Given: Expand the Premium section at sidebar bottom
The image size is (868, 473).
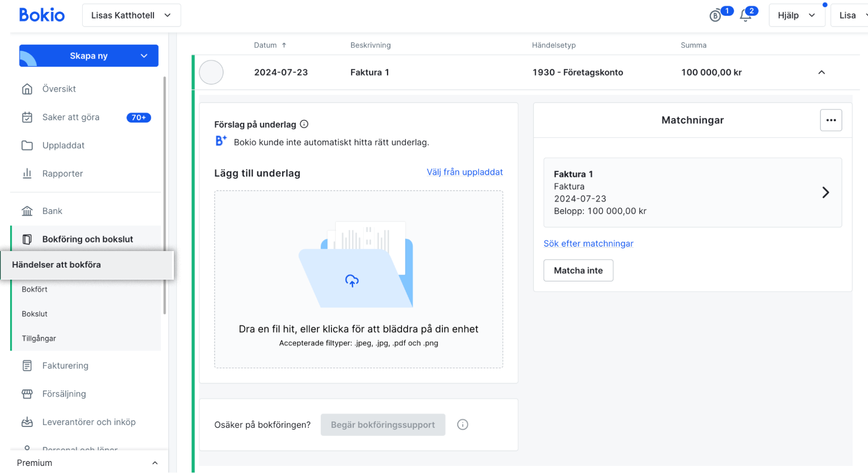Looking at the screenshot, I should click(154, 463).
